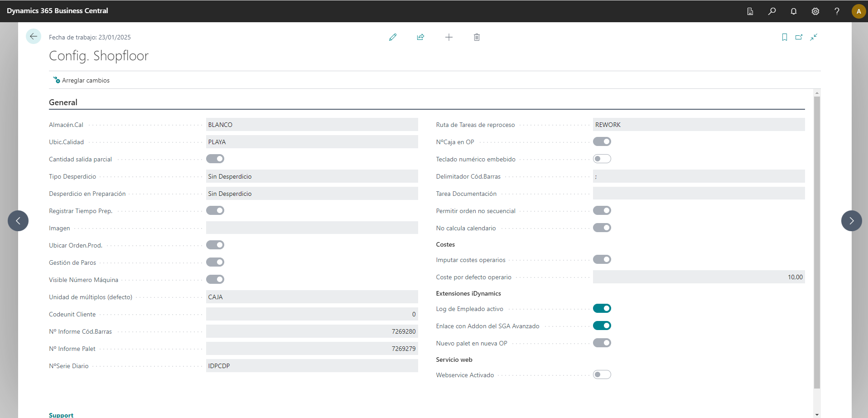Screen dimensions: 868x418
Task: Enable the Webservice Activado toggle
Action: click(x=602, y=375)
